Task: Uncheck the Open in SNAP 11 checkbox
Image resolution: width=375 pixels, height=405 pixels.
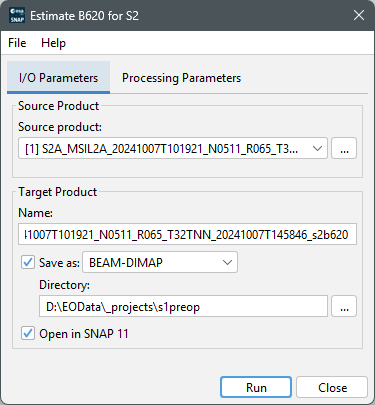Action: click(28, 333)
